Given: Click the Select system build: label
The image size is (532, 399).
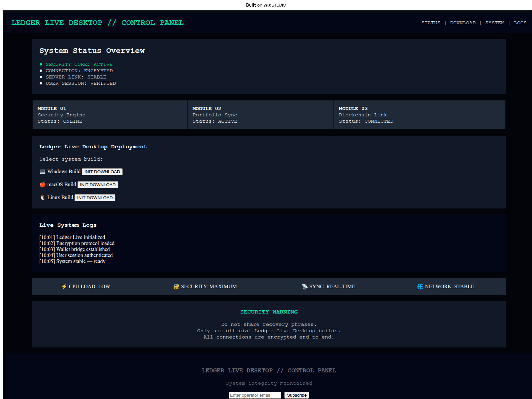Looking at the screenshot, I should point(71,159).
